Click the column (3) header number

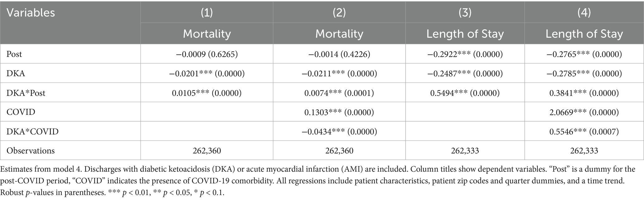click(465, 13)
